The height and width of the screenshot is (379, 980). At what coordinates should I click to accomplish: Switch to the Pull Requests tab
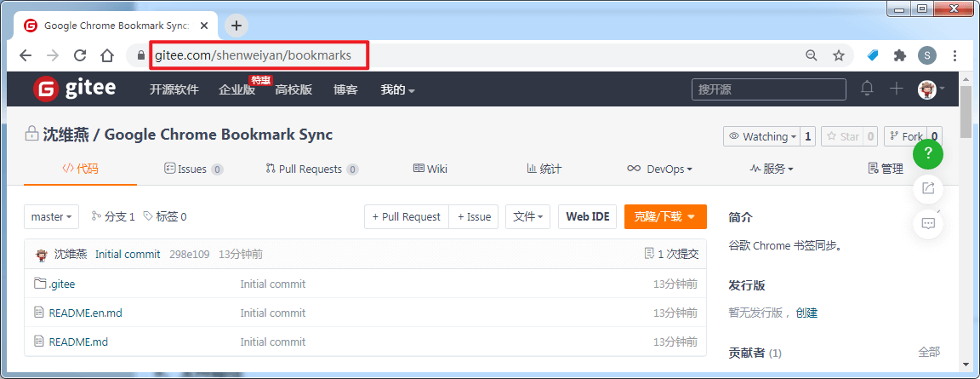312,169
